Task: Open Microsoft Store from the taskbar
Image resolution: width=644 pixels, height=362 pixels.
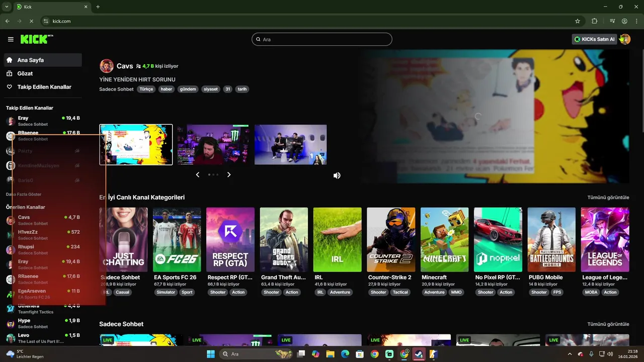Action: pos(360,354)
